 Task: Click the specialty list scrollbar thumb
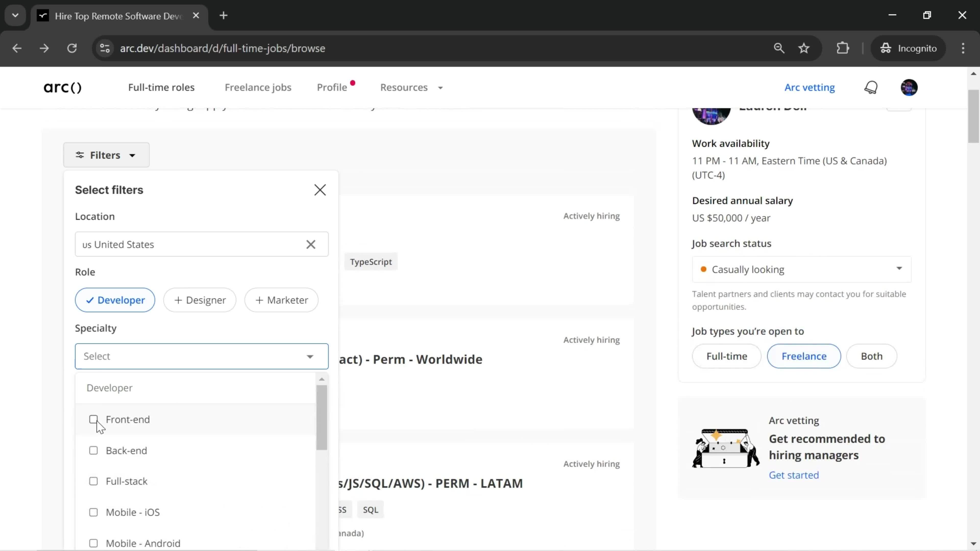pos(322,418)
